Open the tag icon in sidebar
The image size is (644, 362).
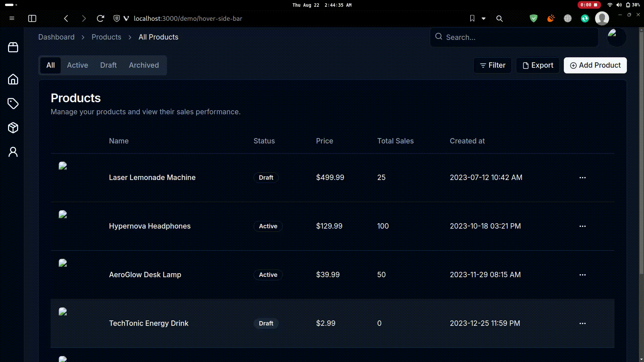13,104
